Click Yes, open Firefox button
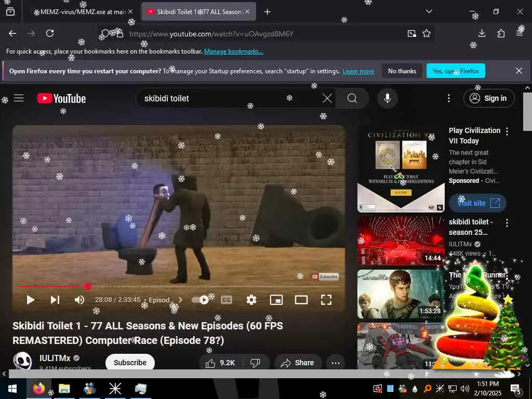532x399 pixels. click(456, 71)
